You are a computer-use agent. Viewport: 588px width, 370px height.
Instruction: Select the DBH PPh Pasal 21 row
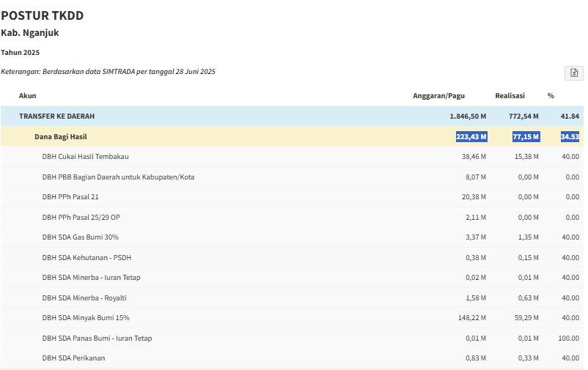point(70,197)
